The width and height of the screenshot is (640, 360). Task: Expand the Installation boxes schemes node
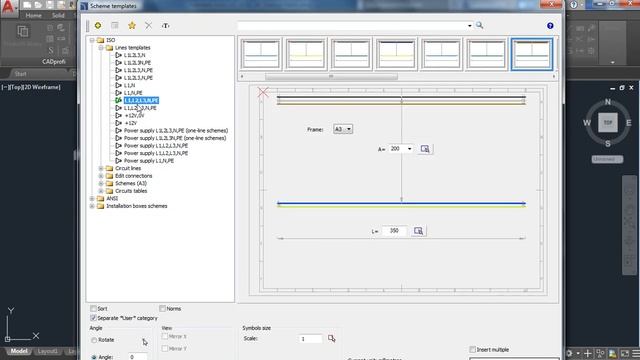[x=92, y=206]
